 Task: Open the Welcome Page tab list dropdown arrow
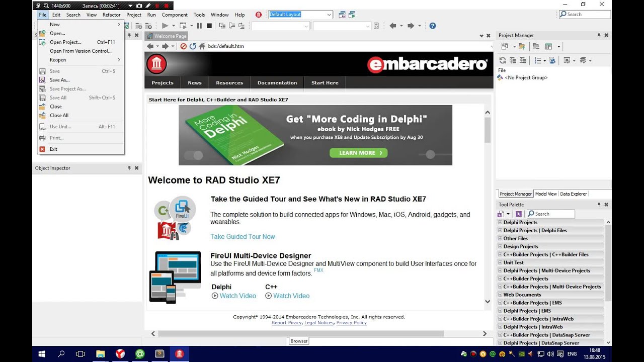tap(481, 36)
